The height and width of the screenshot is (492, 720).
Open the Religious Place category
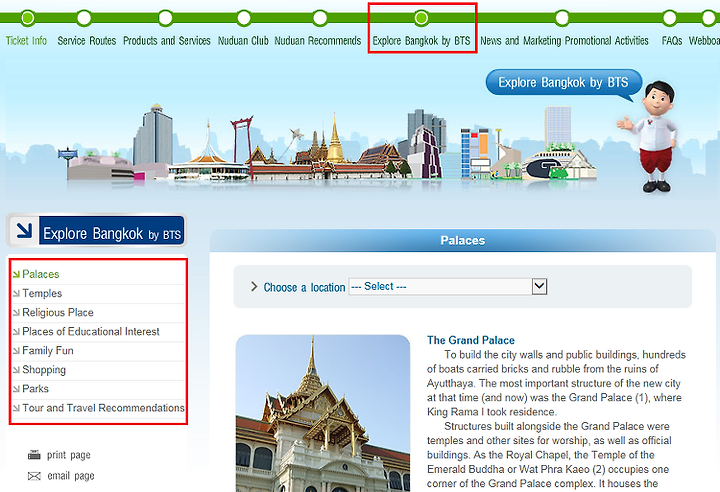tap(58, 312)
